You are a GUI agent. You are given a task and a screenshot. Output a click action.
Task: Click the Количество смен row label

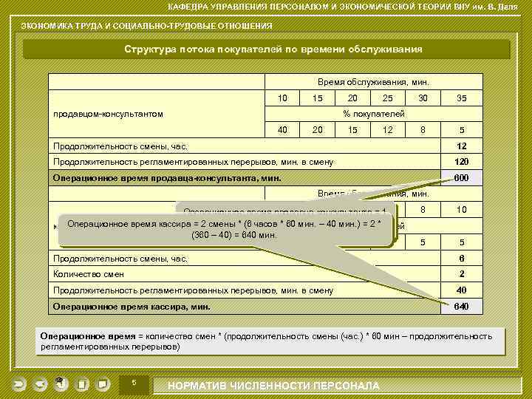(89, 274)
